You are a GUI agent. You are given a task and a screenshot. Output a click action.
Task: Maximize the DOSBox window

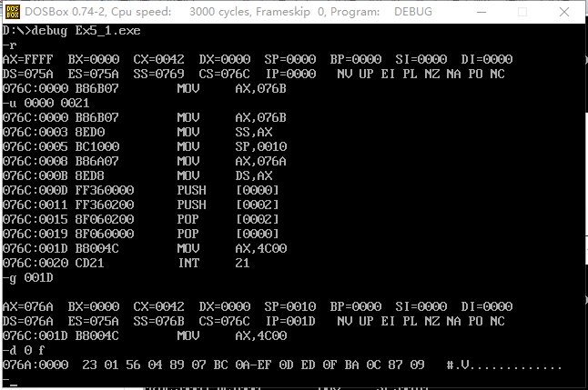pos(522,12)
